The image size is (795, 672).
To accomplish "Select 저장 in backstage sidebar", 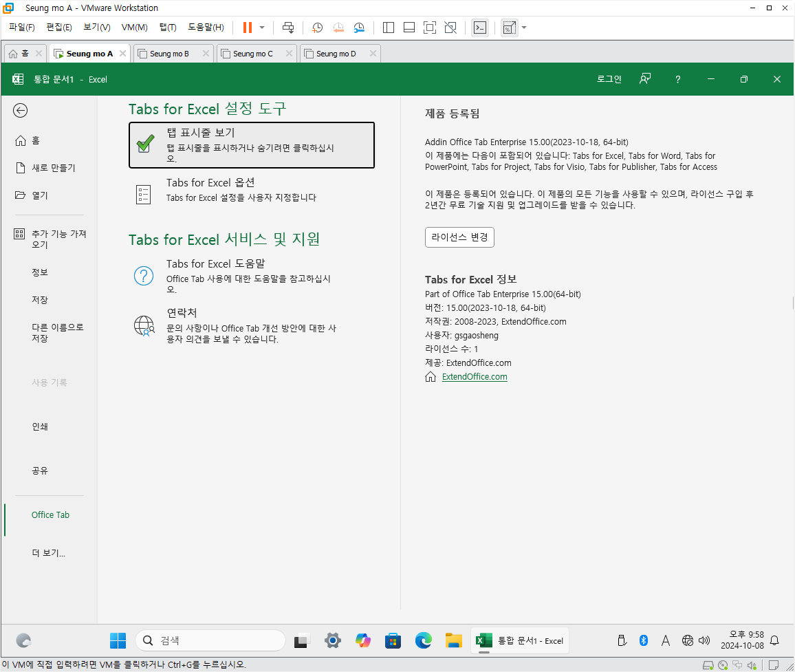I will click(50, 300).
